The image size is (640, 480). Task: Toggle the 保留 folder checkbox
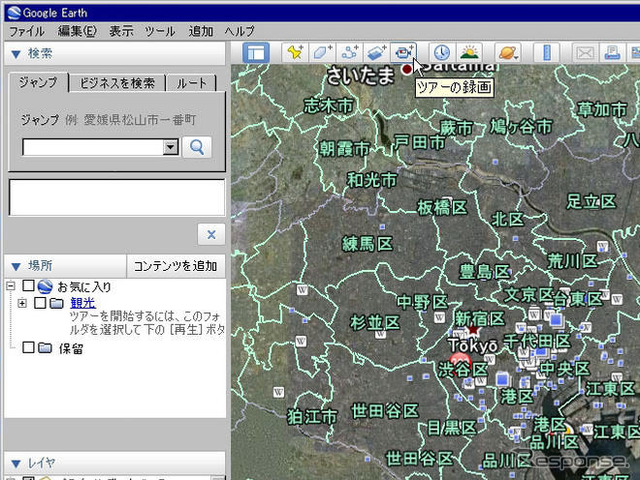point(28,348)
